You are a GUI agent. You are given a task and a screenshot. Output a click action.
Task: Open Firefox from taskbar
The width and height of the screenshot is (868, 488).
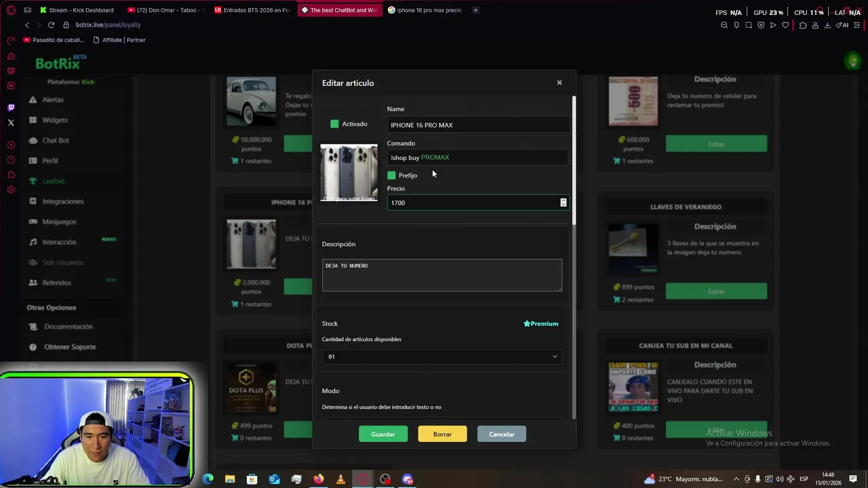tap(319, 479)
